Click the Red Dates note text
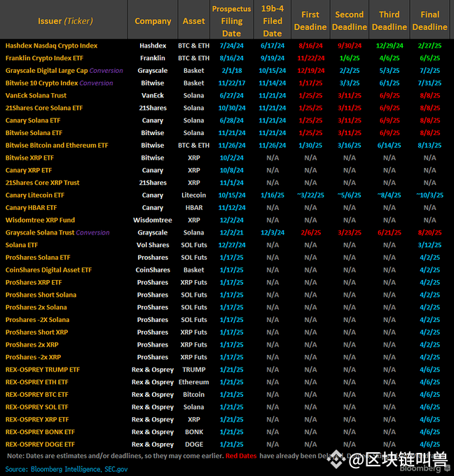Image resolution: width=454 pixels, height=476 pixels. click(x=241, y=456)
